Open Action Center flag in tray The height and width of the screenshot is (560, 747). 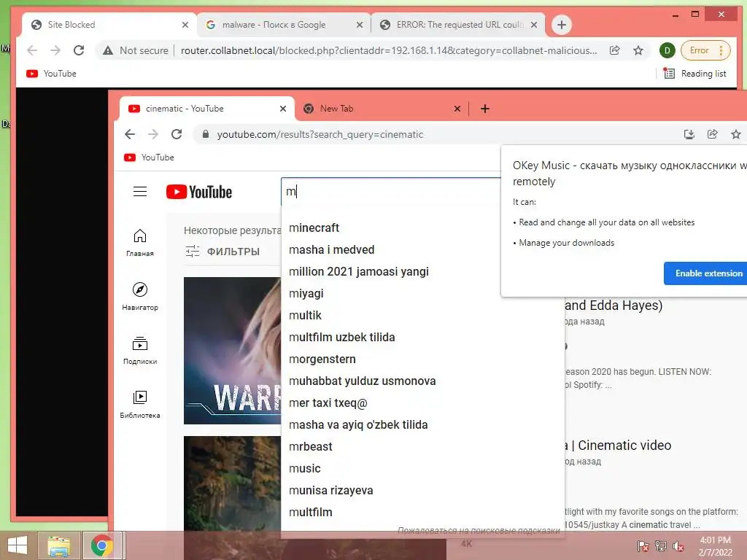643,545
